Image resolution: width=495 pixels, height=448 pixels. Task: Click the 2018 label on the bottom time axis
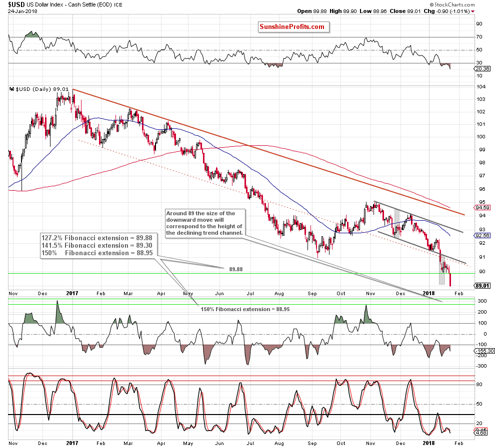(428, 443)
